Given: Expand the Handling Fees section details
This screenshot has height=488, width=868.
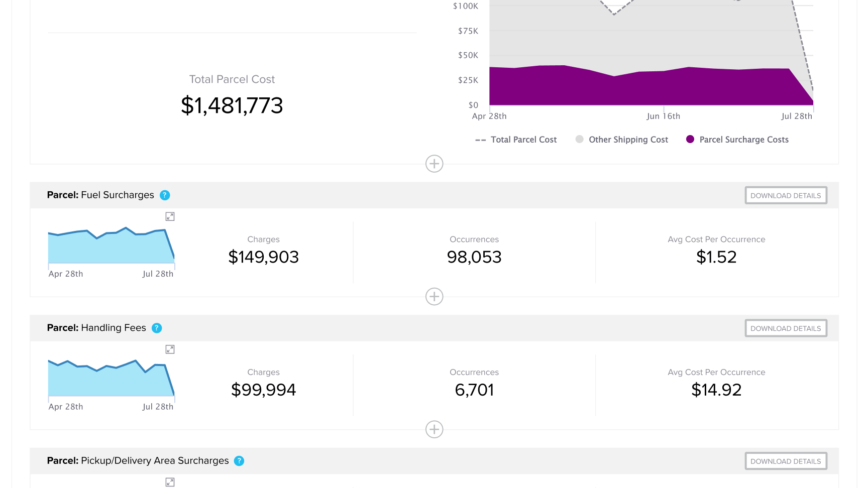Looking at the screenshot, I should pos(435,429).
